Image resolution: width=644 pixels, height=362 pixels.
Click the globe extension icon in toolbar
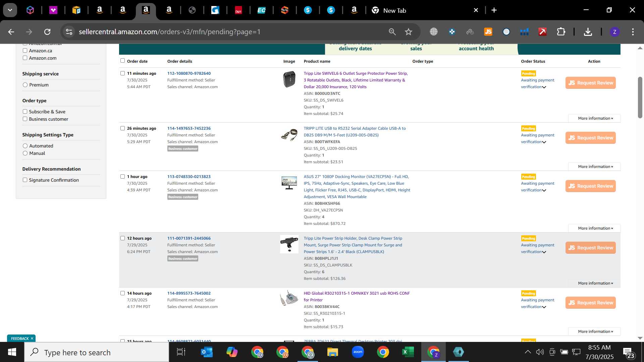click(434, 32)
